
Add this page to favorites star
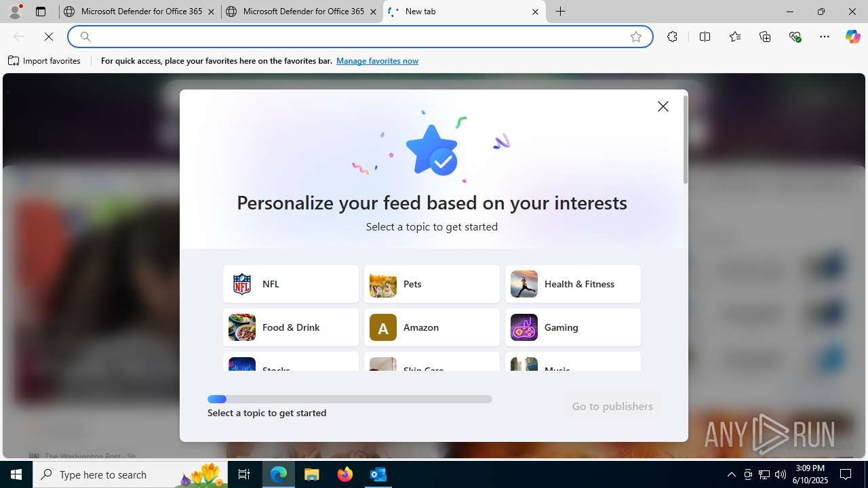coord(636,37)
